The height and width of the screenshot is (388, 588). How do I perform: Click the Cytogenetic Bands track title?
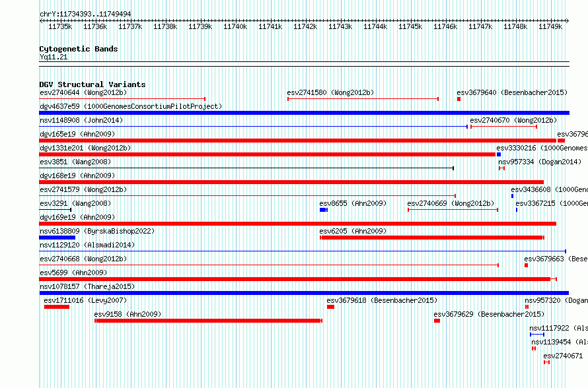click(x=79, y=49)
